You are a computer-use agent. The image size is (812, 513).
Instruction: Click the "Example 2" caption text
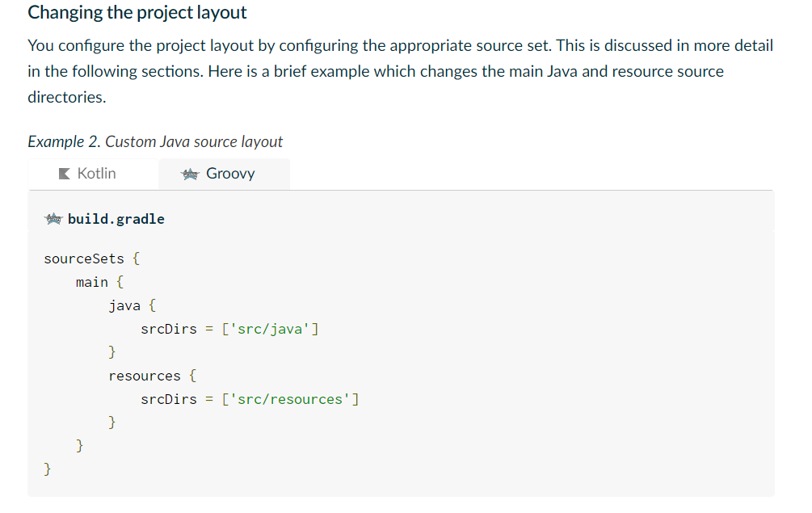pos(155,141)
